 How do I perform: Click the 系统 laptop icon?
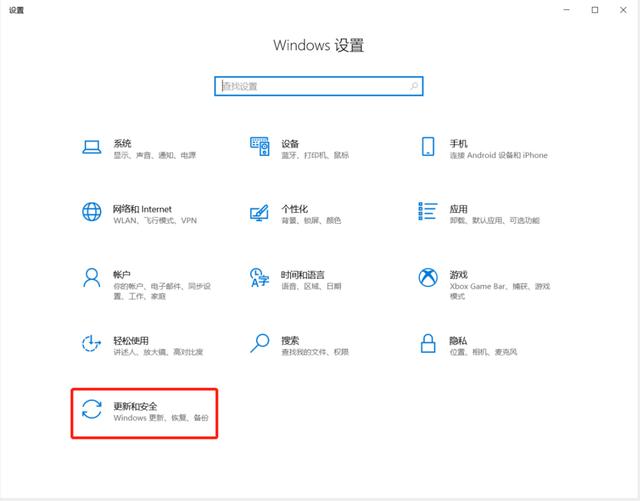[92, 147]
